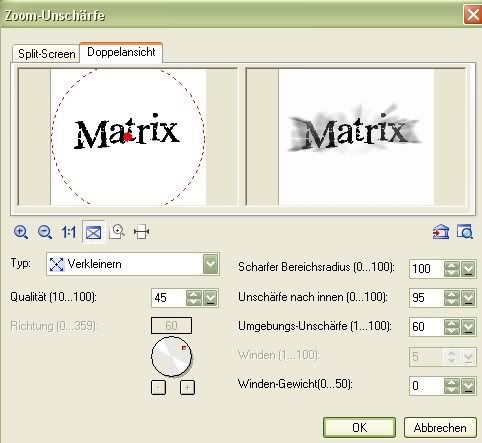Click the Umgebungs-Unschärfe spinner arrows
Screen dimensions: 482x443
pyautogui.click(x=452, y=327)
